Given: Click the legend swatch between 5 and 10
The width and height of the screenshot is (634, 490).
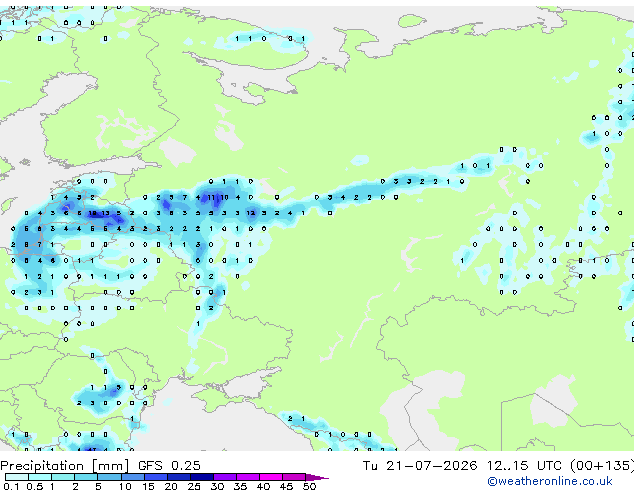Looking at the screenshot, I should point(109,477).
